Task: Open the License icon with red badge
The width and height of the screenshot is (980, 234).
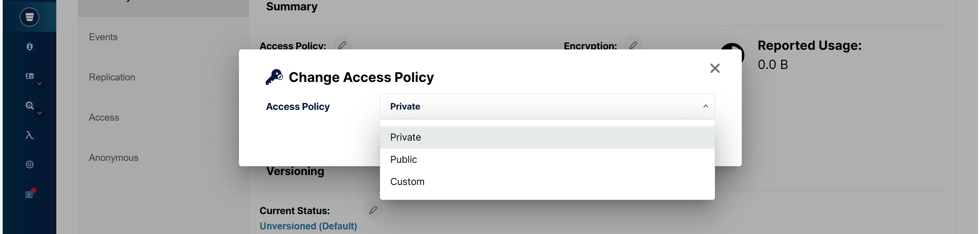Action: click(30, 193)
